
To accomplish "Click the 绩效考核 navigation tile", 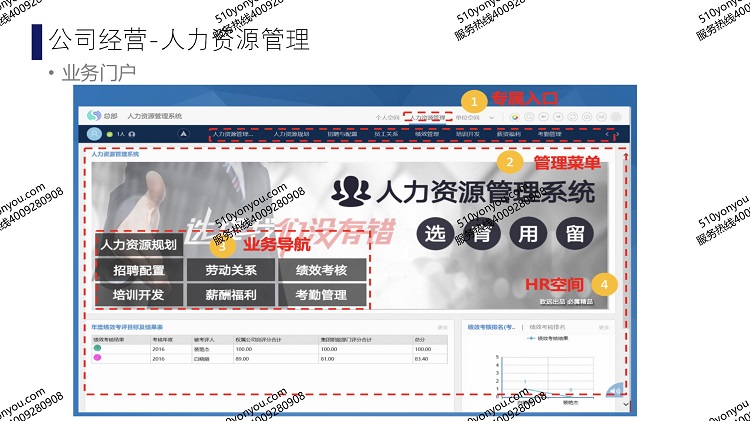I will point(320,270).
